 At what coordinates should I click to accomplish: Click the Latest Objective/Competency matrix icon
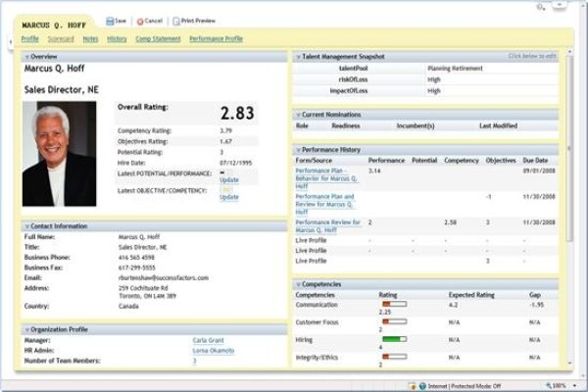(x=226, y=190)
